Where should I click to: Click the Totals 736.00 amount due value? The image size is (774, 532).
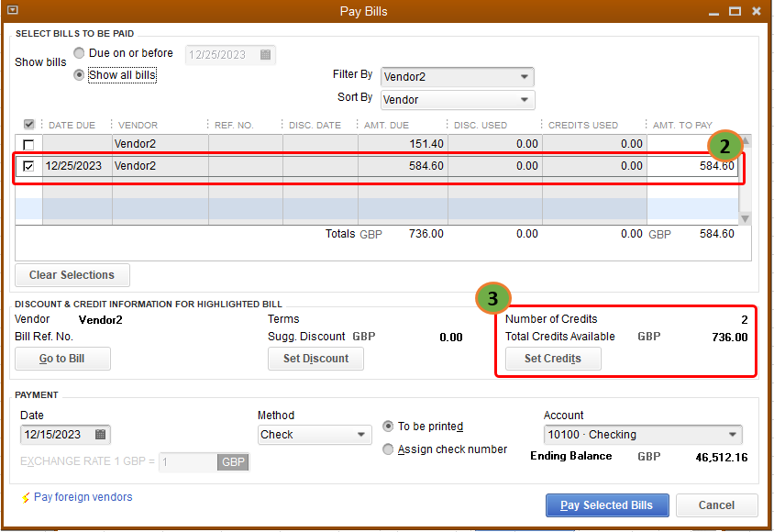(426, 233)
